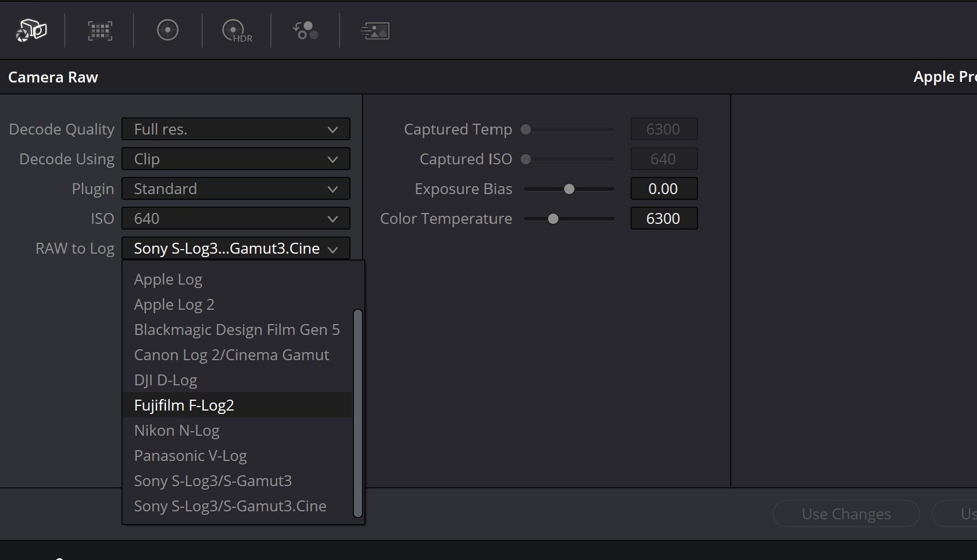Open the Camera Raw palette icon

tap(31, 30)
